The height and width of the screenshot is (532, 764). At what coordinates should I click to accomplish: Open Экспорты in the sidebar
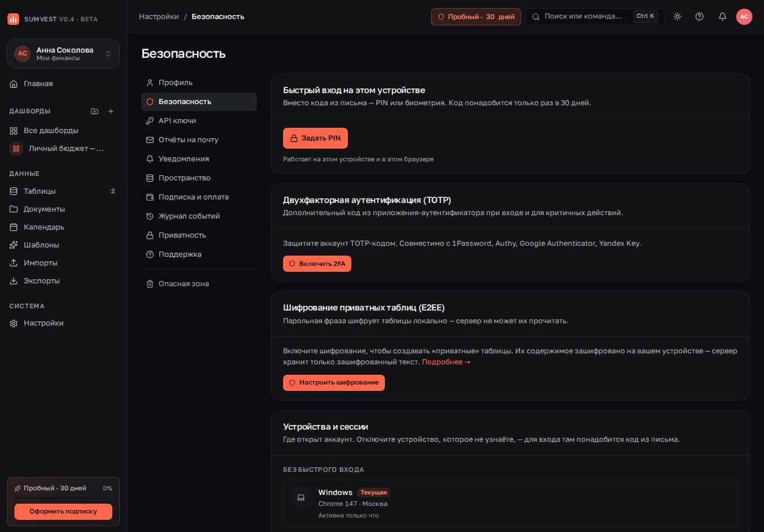coord(63,280)
